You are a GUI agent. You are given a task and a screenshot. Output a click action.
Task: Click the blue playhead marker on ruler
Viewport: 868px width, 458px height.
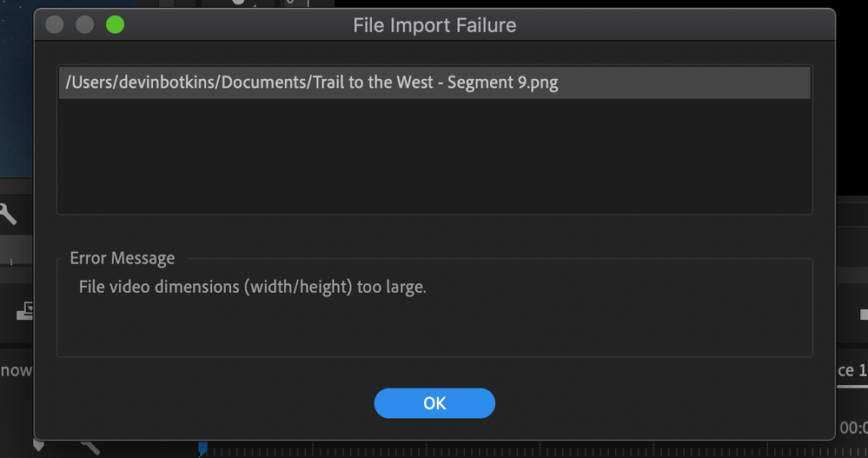coord(202,448)
